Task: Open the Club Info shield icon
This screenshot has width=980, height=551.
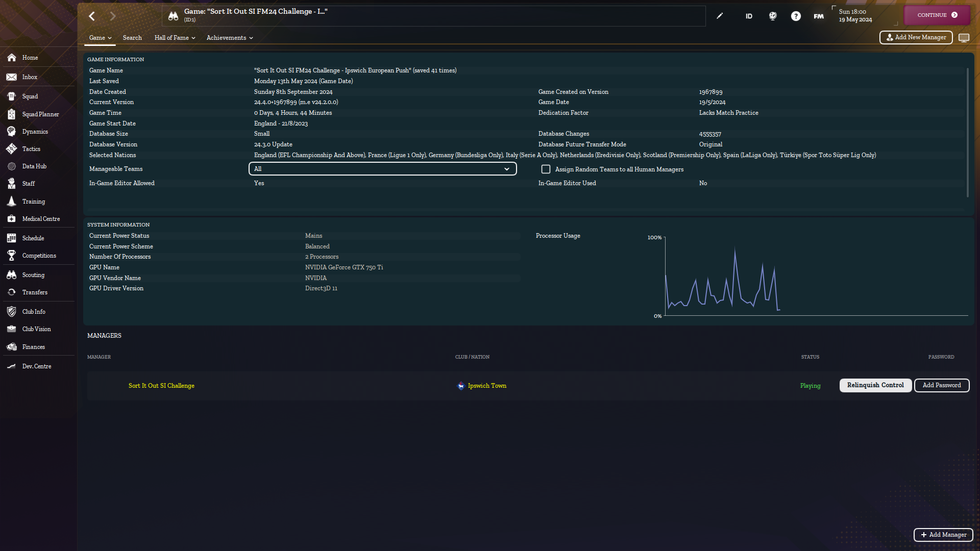Action: click(11, 312)
